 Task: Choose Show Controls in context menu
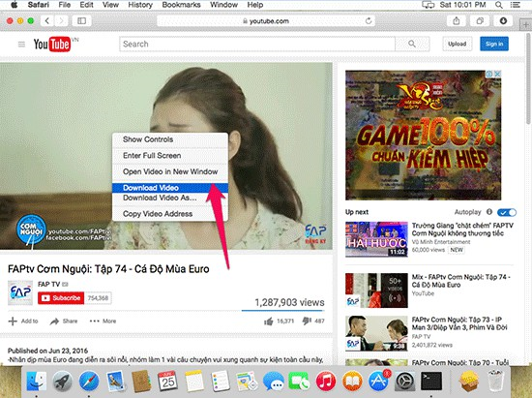click(x=170, y=139)
